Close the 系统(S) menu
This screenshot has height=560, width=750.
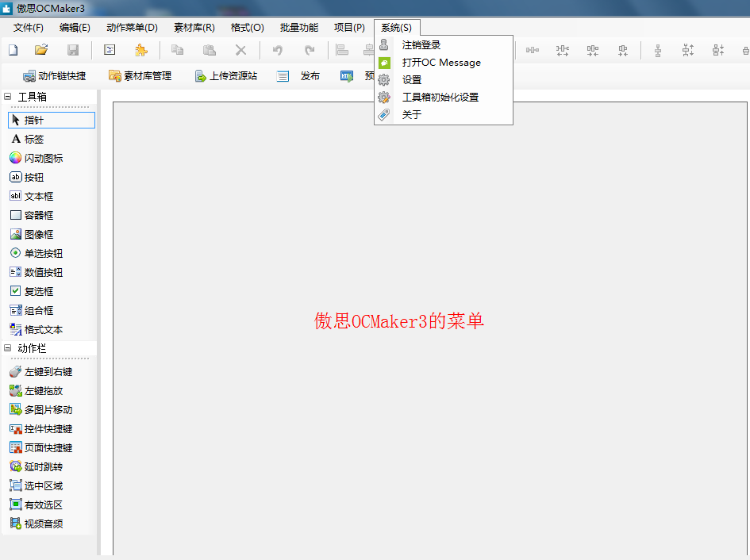[x=397, y=28]
